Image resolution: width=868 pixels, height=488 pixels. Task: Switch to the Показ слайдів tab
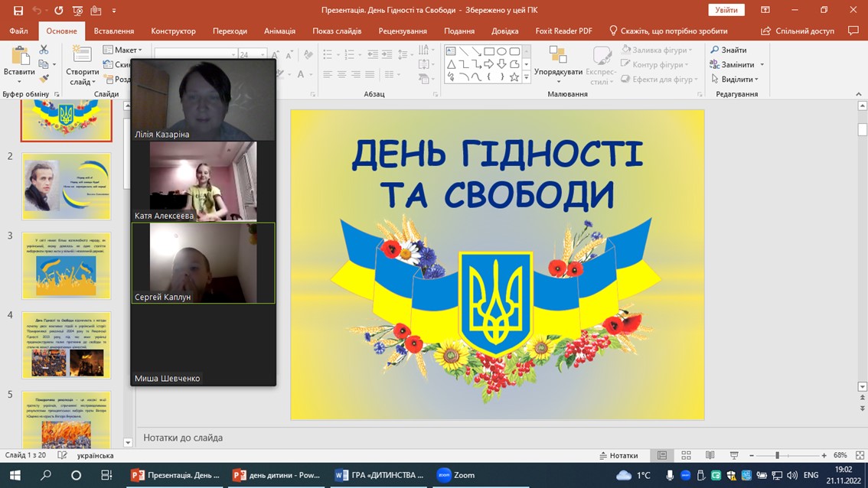337,31
